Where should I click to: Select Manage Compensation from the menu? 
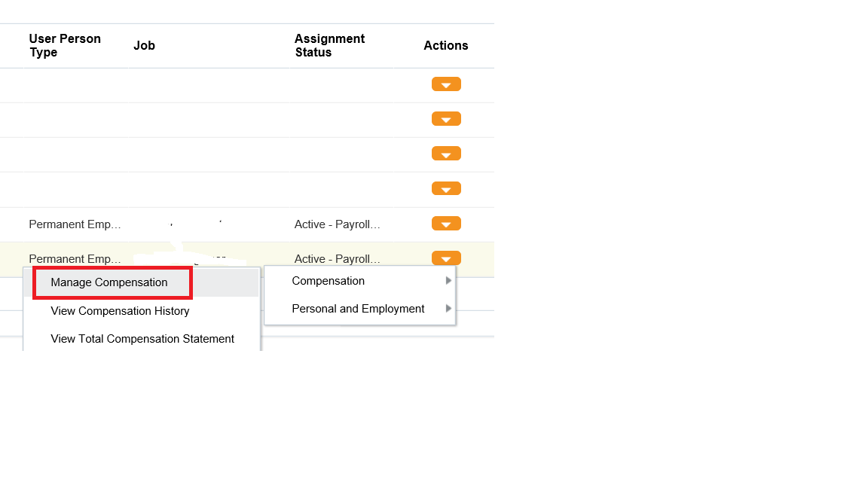[108, 282]
